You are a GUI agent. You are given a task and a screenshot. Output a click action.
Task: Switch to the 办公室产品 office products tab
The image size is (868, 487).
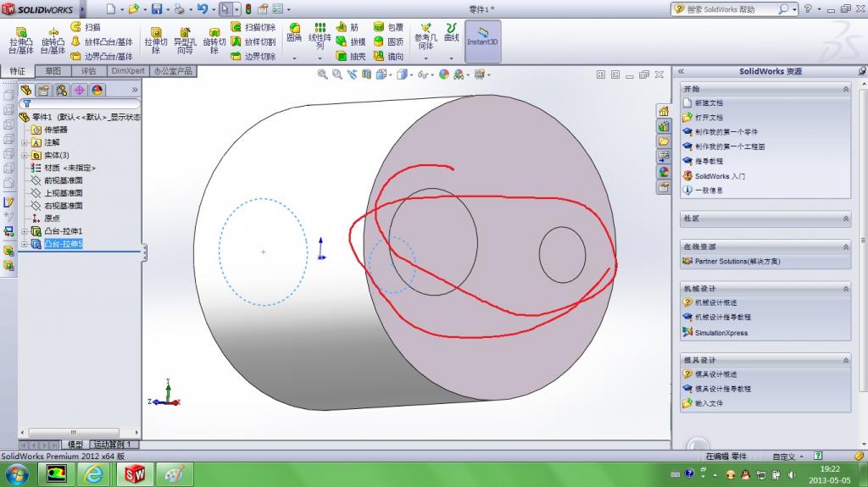(x=173, y=71)
